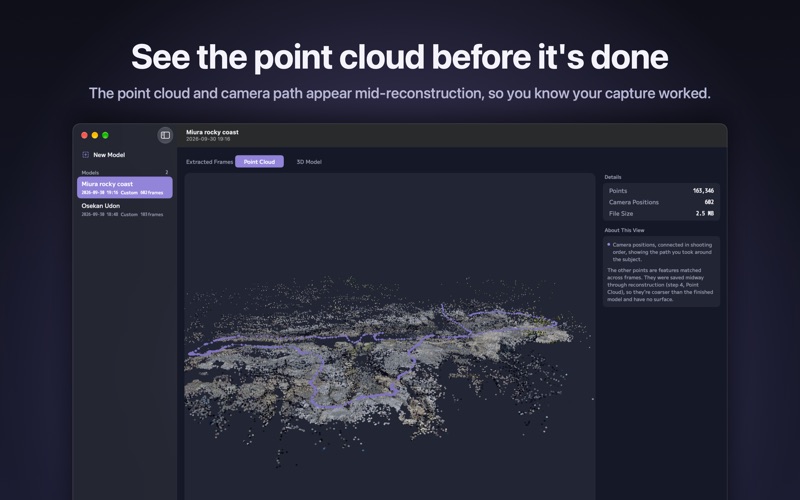Click the New Model plus icon
The image size is (800, 500).
pyautogui.click(x=85, y=155)
